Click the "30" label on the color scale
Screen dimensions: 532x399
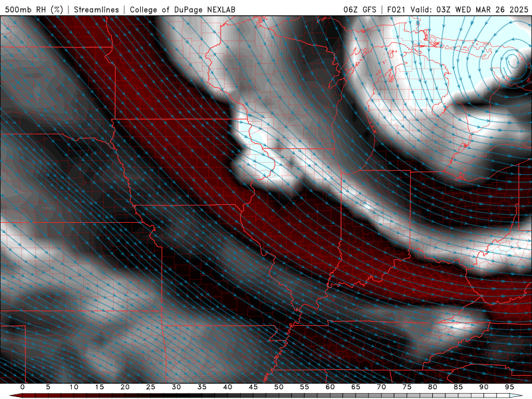point(176,387)
